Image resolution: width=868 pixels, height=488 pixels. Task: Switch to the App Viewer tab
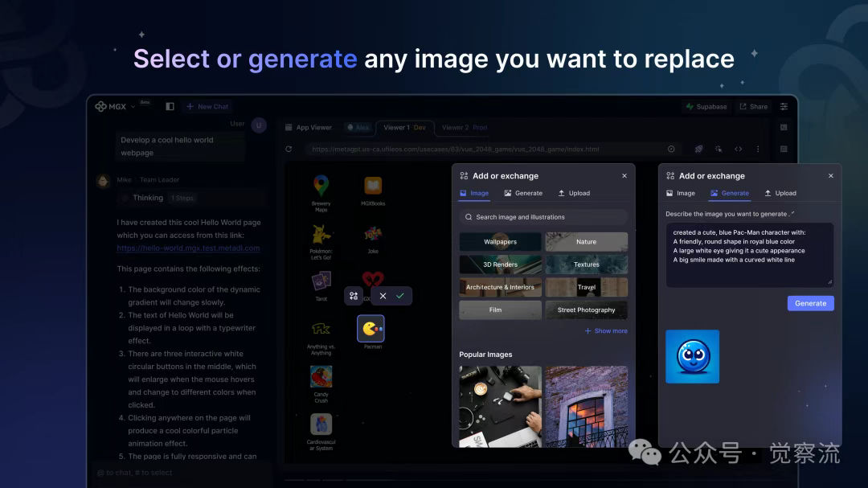(x=309, y=127)
